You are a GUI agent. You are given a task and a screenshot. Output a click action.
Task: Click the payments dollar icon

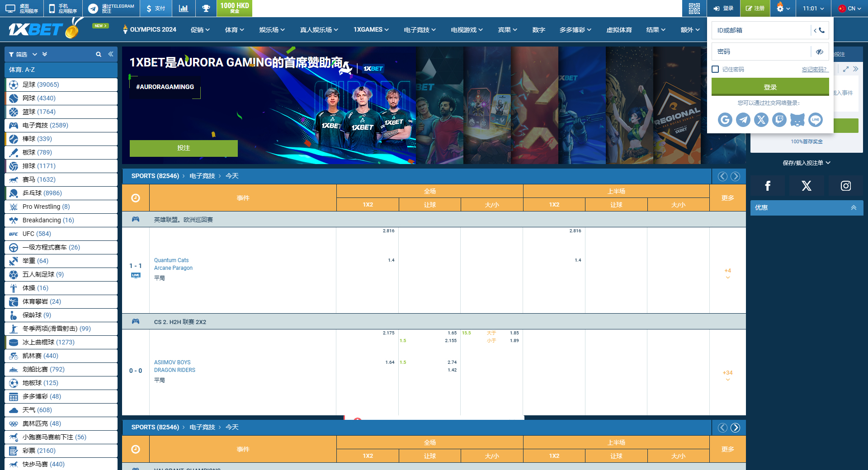[x=156, y=8]
